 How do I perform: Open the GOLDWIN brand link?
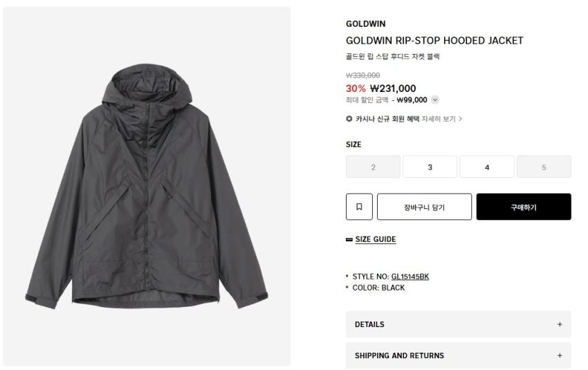(366, 24)
